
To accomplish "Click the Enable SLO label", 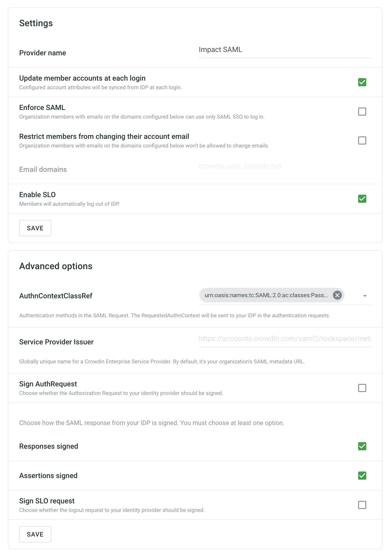I will point(37,194).
